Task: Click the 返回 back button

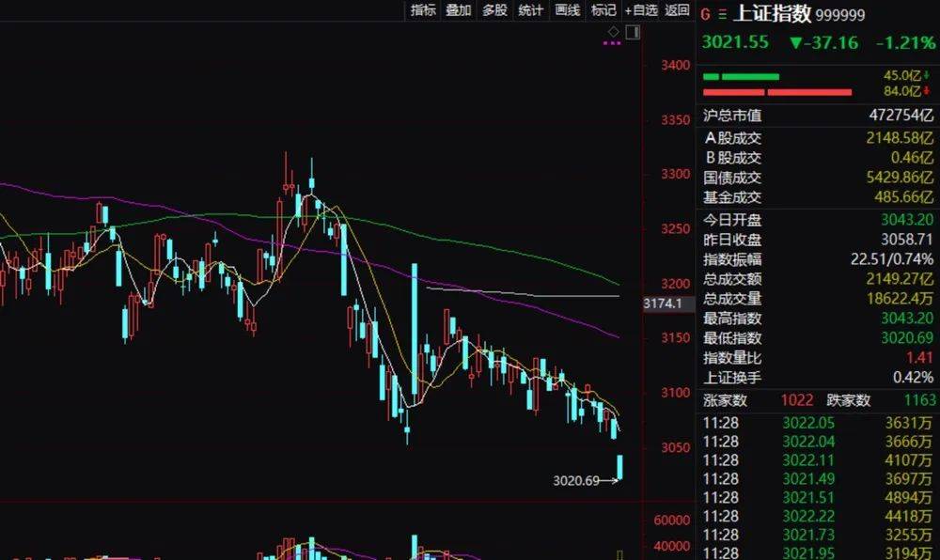Action: pyautogui.click(x=677, y=10)
